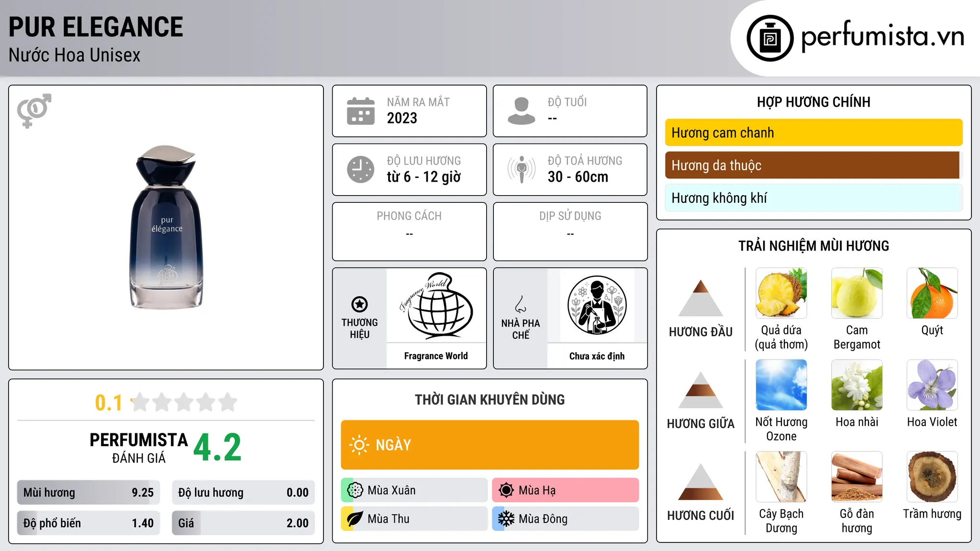Click the Độ lưu hương 0.00 score bar
Image resolution: width=980 pixels, height=551 pixels.
244,493
